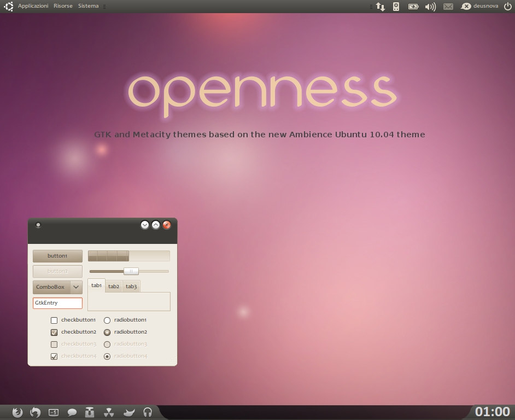Open the speaker-shaped device tray icon
515x420 pixels.
[x=396, y=7]
